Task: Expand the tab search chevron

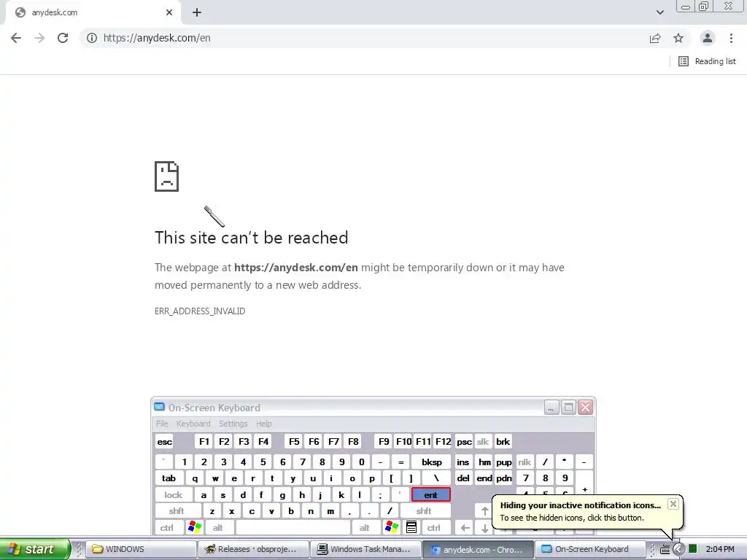Action: pyautogui.click(x=659, y=12)
